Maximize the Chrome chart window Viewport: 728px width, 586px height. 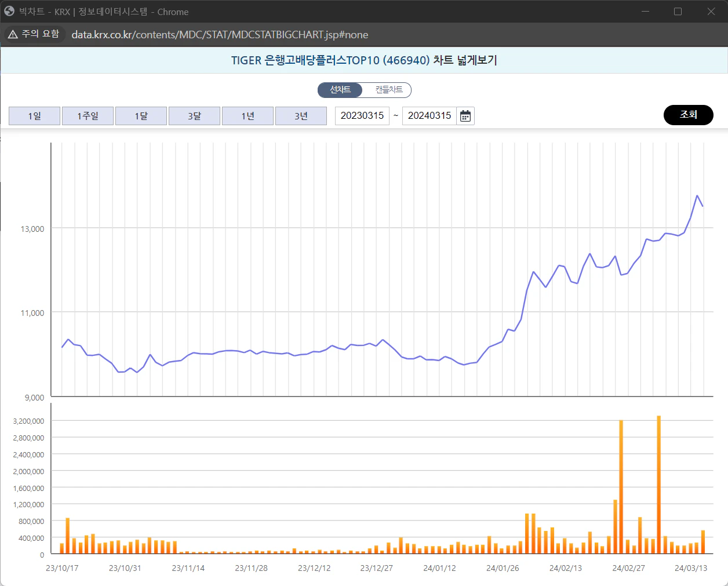(678, 12)
